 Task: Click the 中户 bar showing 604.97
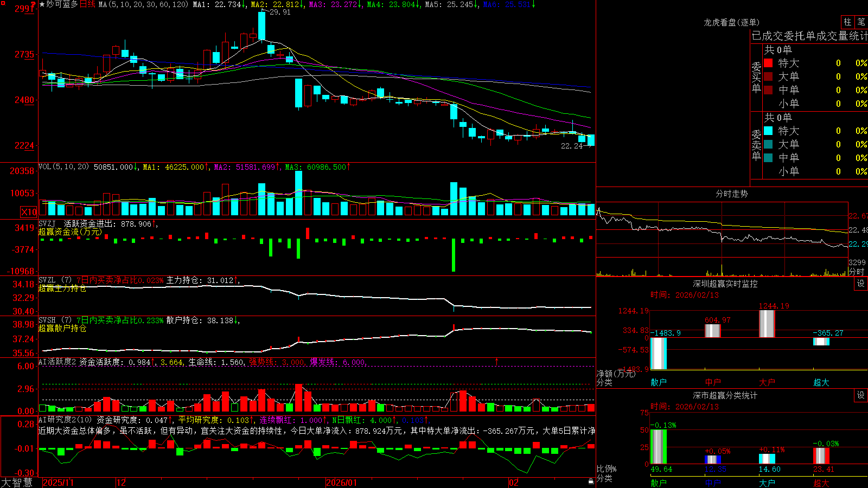coord(713,331)
